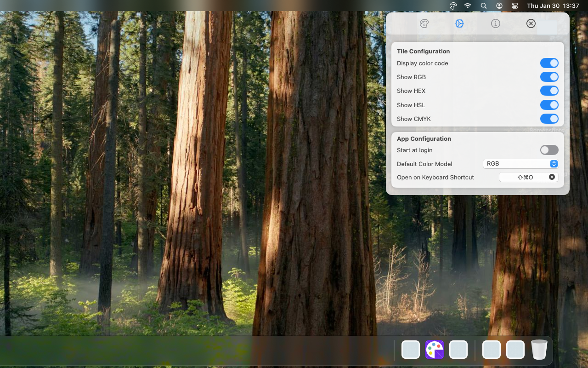
Task: Click the keyboard shortcut recorder field
Action: 528,177
